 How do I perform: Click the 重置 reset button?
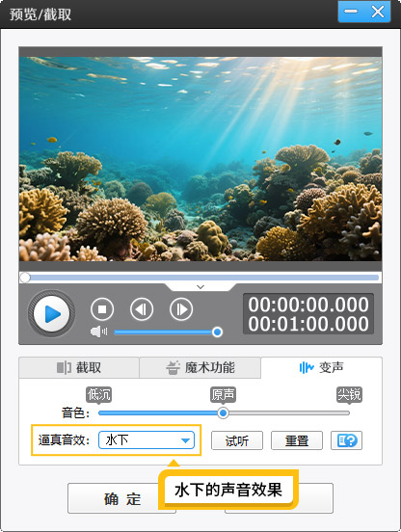pos(297,440)
